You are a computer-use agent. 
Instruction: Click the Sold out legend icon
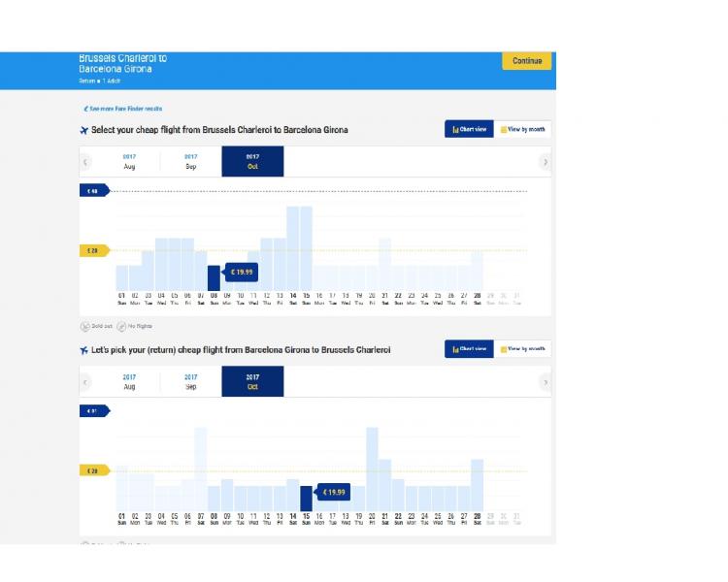click(x=85, y=326)
